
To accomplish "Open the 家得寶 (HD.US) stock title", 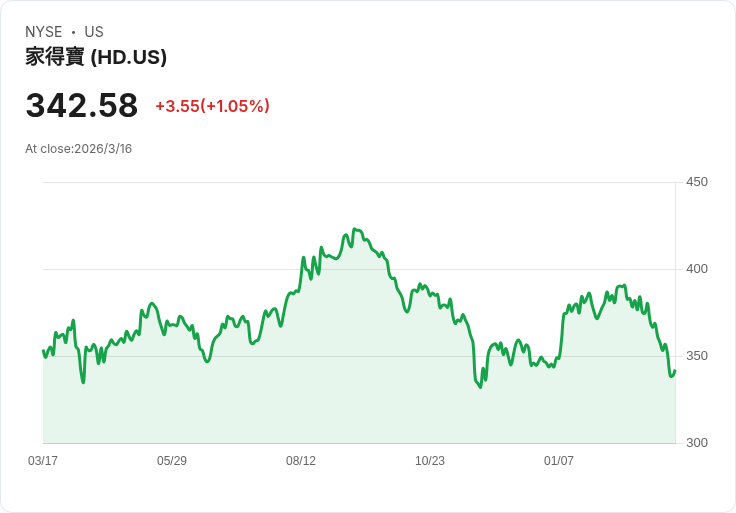I will click(96, 57).
